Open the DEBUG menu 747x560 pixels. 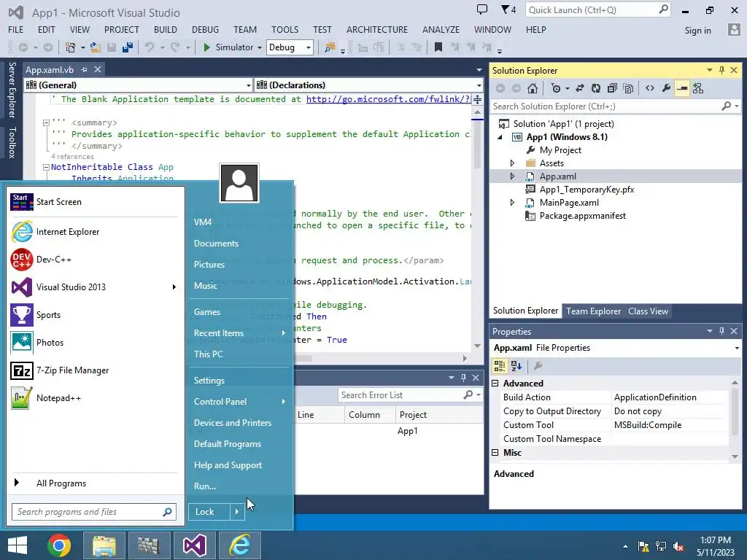pos(205,29)
